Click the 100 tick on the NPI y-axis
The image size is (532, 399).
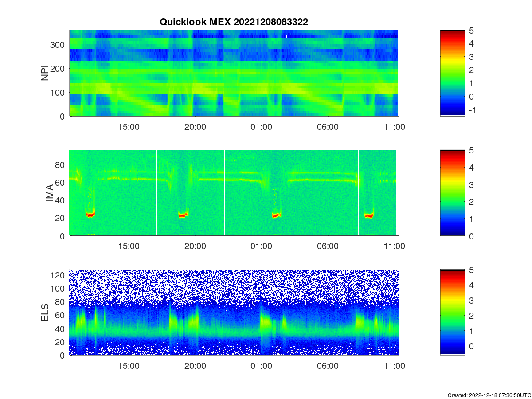(58, 93)
